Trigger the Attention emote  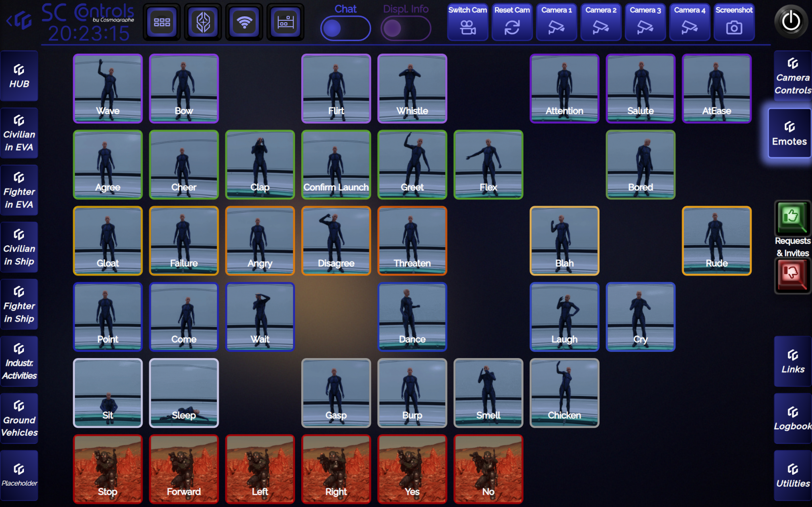[564, 89]
